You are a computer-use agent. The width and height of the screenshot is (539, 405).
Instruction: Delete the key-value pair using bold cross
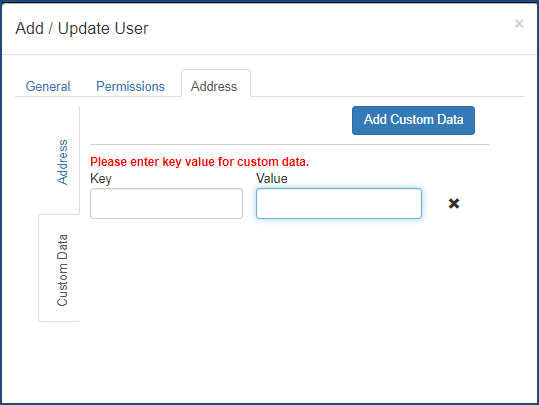click(454, 204)
